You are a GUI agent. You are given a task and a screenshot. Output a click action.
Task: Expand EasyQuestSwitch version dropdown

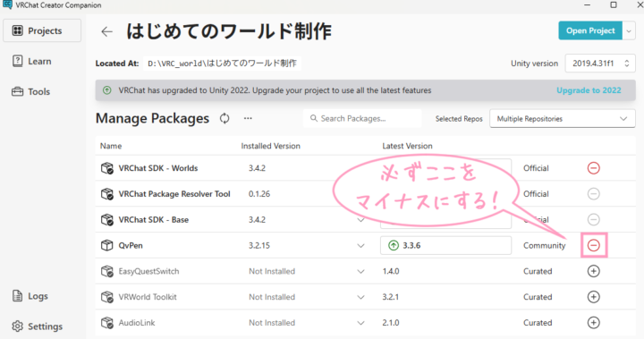pyautogui.click(x=360, y=272)
